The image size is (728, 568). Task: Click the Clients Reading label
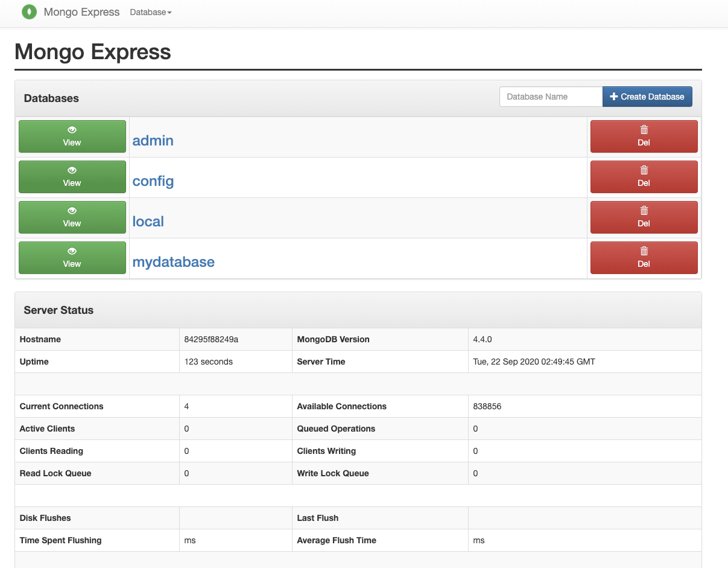[51, 451]
